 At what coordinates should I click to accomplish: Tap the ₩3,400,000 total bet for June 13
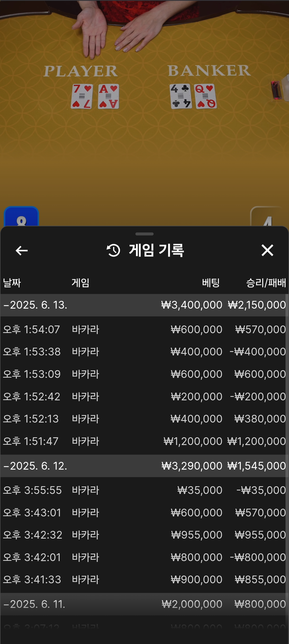(192, 305)
